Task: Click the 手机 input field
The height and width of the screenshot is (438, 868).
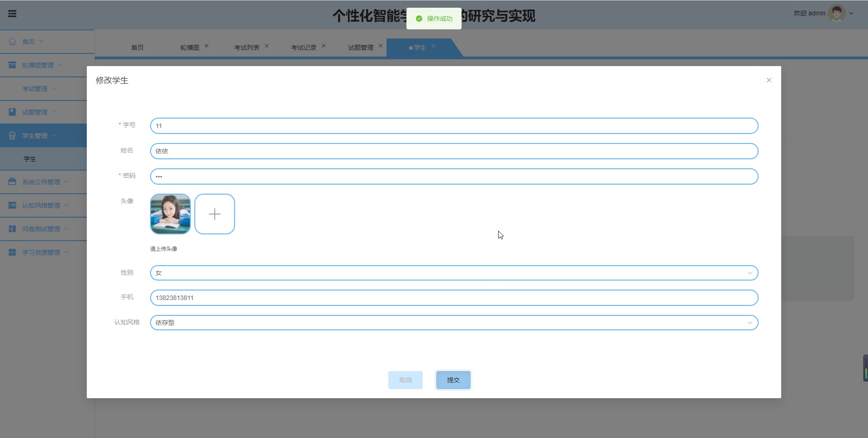Action: 454,298
